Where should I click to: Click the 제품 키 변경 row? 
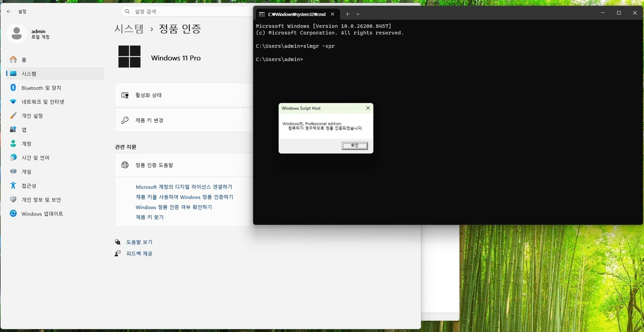click(184, 120)
